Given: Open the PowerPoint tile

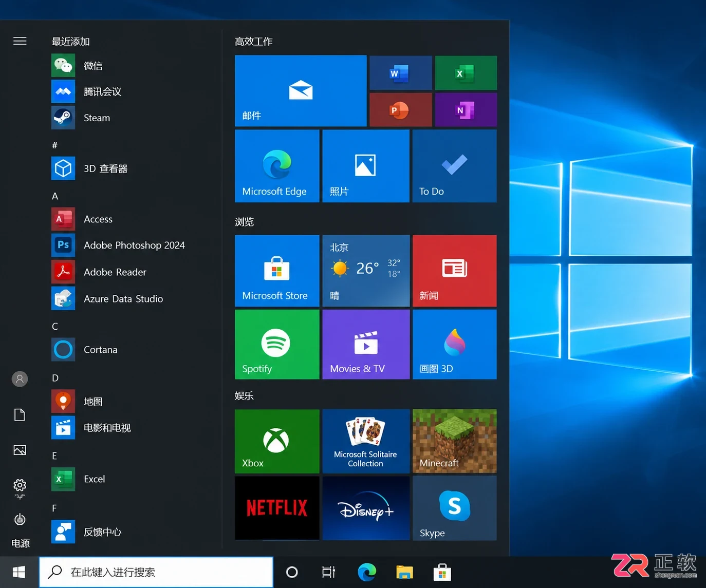Looking at the screenshot, I should coord(401,109).
